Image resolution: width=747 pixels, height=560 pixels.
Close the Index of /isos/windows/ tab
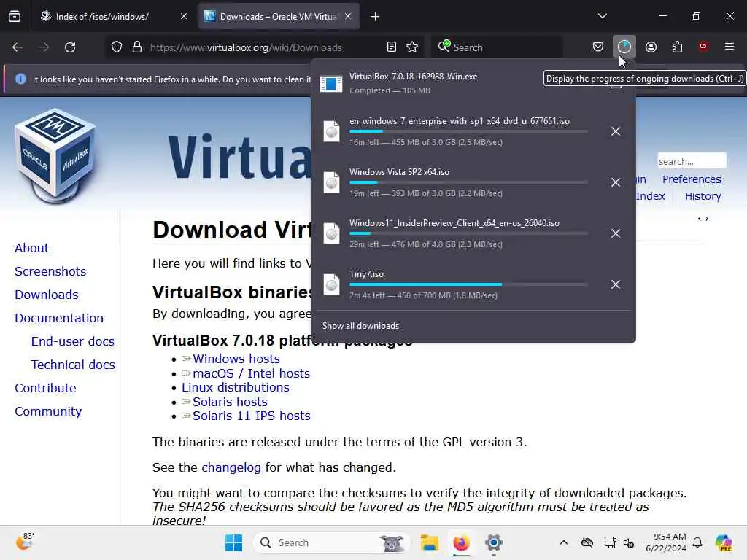(x=184, y=17)
